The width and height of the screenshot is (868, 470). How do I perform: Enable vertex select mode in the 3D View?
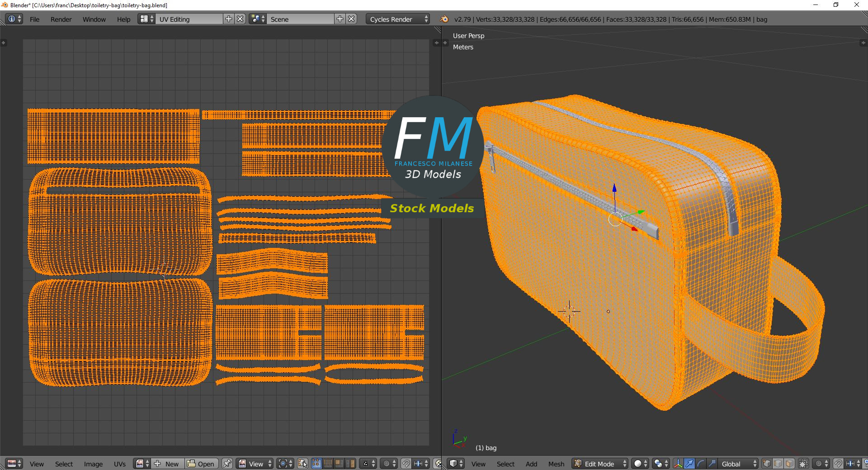click(766, 464)
